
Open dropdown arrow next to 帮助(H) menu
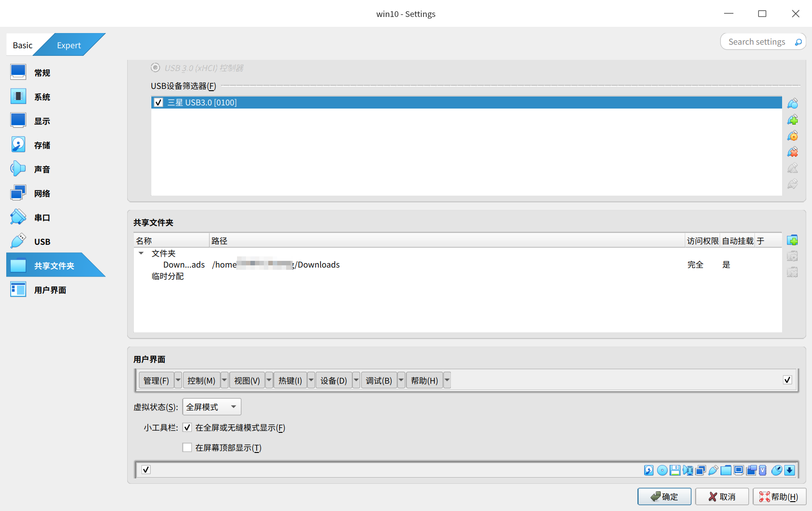point(447,380)
